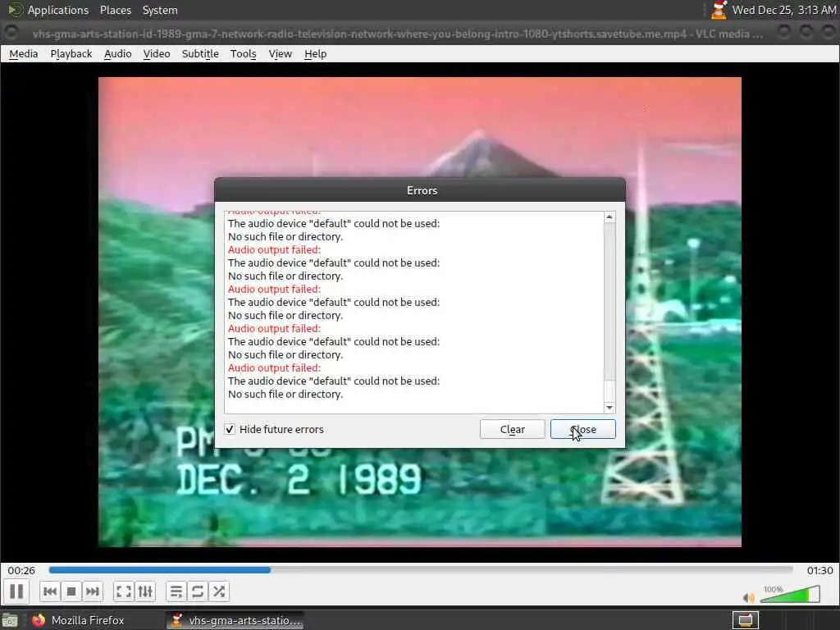The image size is (840, 630).
Task: Click the VLC cone tray icon
Action: click(x=719, y=10)
